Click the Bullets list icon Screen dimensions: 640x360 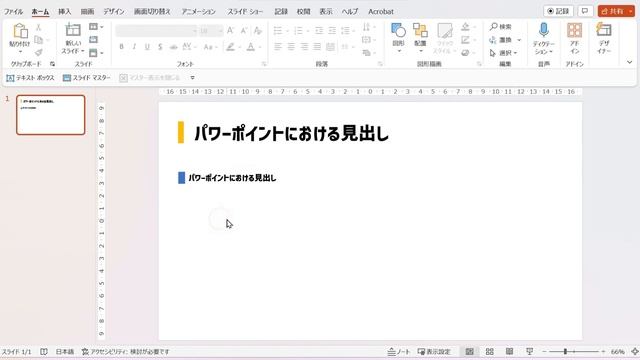click(x=278, y=31)
